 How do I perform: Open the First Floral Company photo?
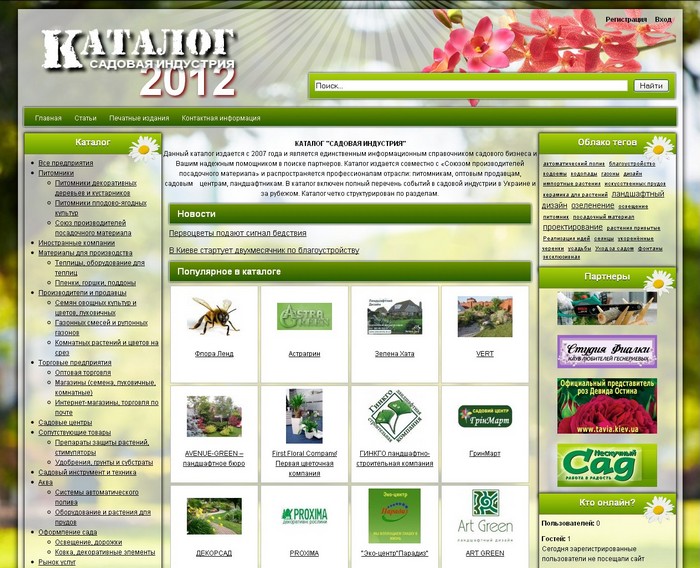(304, 416)
